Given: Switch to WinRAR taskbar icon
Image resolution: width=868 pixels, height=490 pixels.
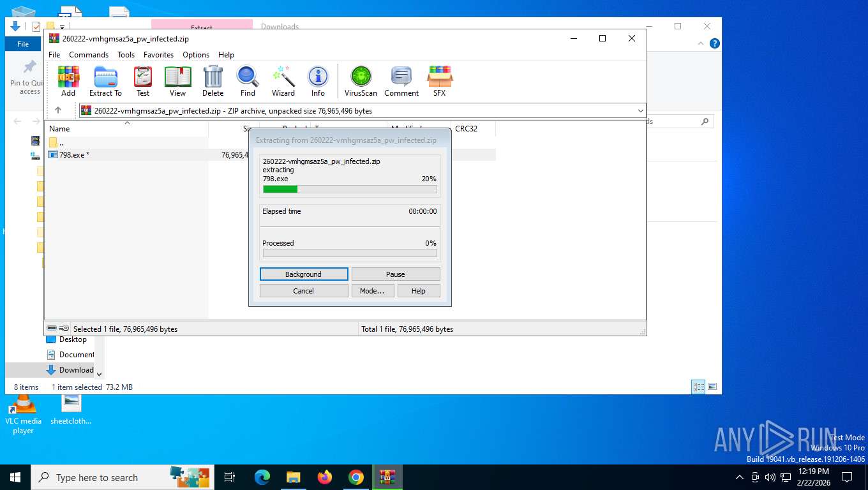Looking at the screenshot, I should 387,477.
